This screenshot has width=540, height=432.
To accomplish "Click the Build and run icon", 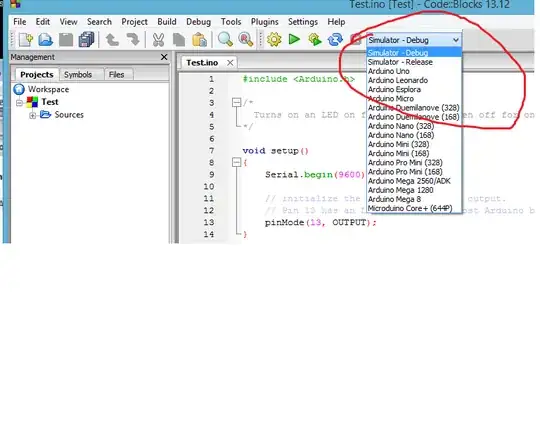I will tap(315, 40).
